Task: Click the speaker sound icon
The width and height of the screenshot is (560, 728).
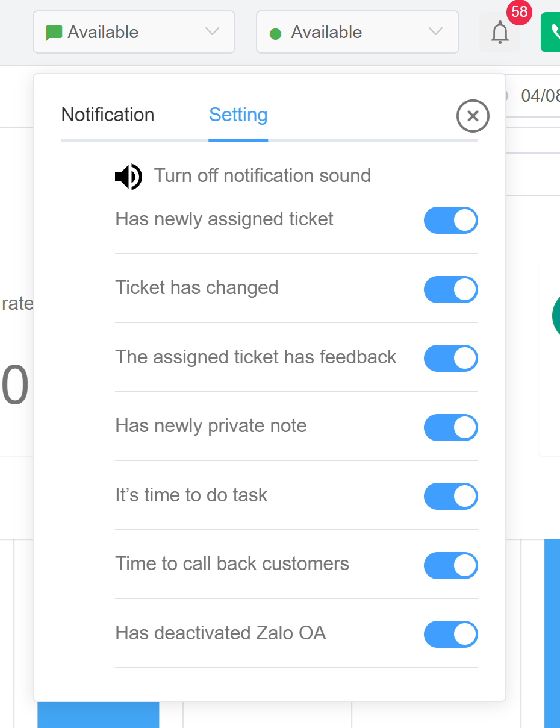Action: (128, 177)
